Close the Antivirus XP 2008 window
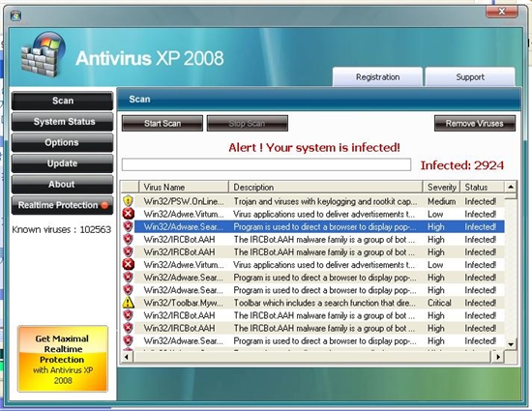Image resolution: width=532 pixels, height=411 pixels. coord(502,12)
